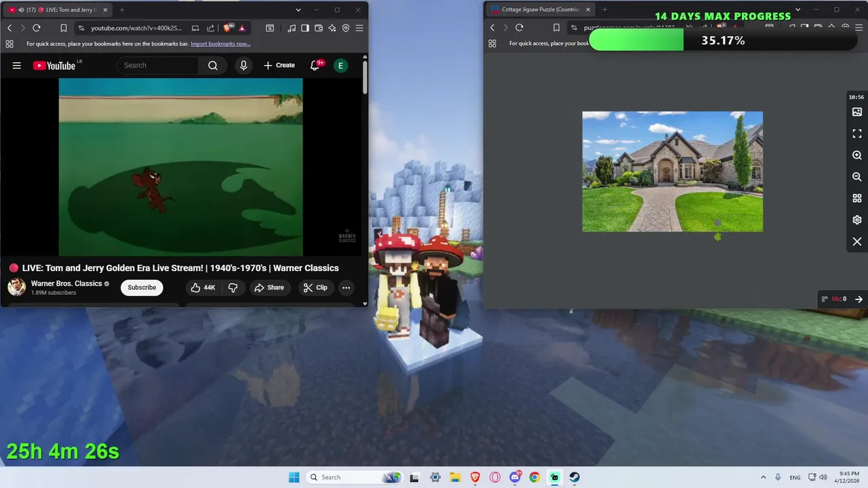This screenshot has width=868, height=488.
Task: Zoom out on the puzzle
Action: pos(857,177)
